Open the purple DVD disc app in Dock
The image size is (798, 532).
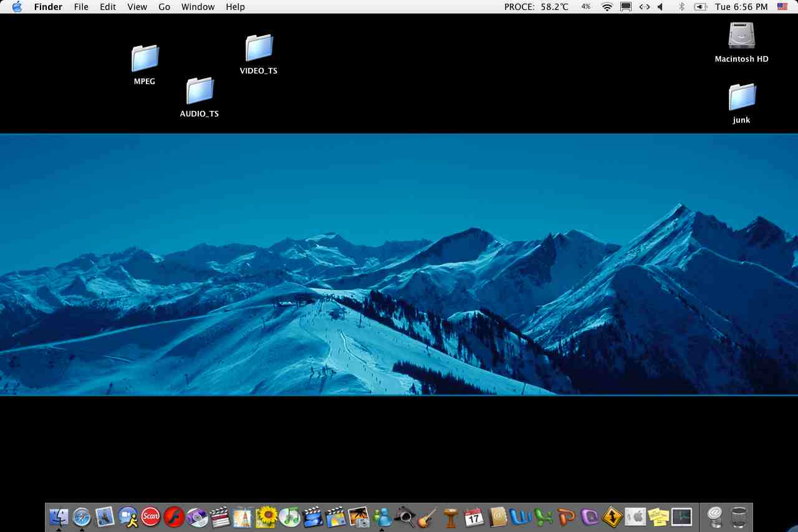[x=197, y=516]
